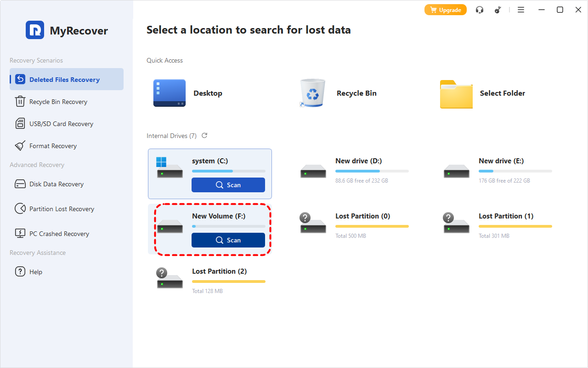This screenshot has height=368, width=588.
Task: Open the headset support icon
Action: tap(480, 10)
